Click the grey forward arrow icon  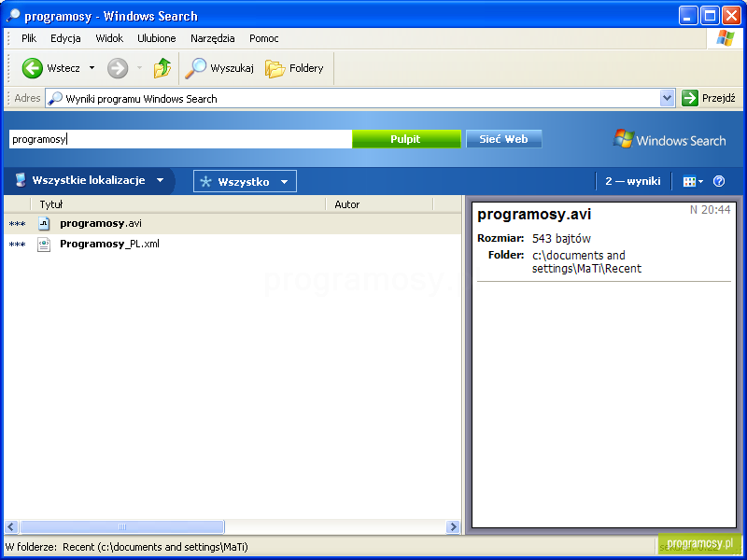click(x=118, y=68)
